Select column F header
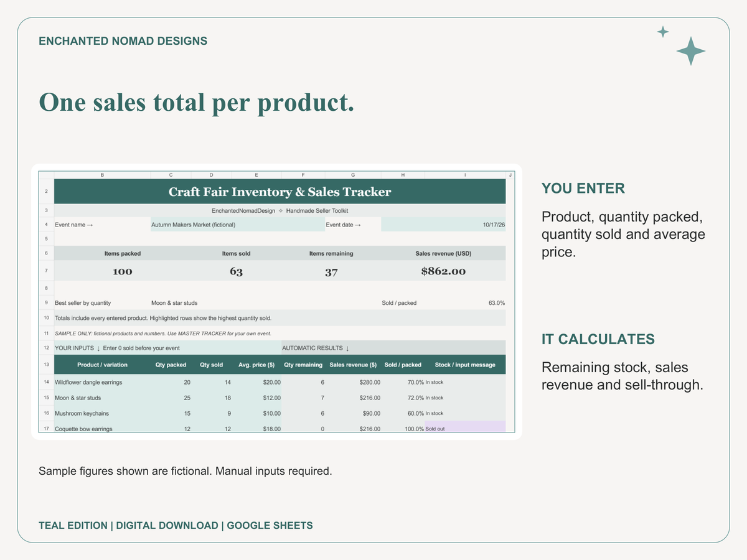Image resolution: width=747 pixels, height=560 pixels. (x=303, y=175)
